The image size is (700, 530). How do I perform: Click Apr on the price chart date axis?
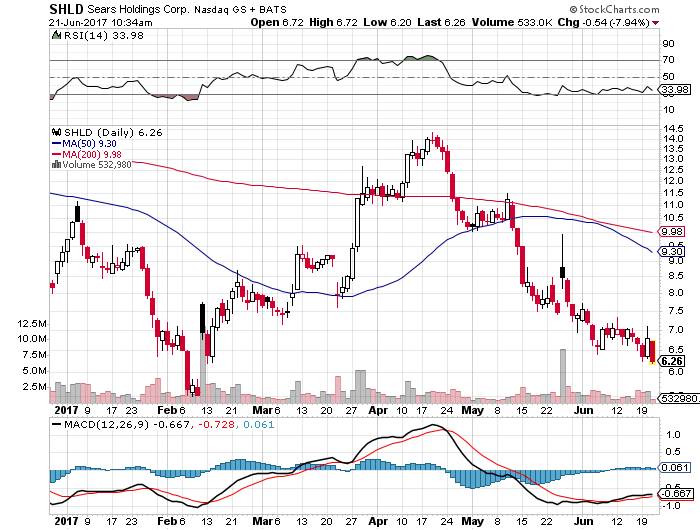click(x=378, y=410)
